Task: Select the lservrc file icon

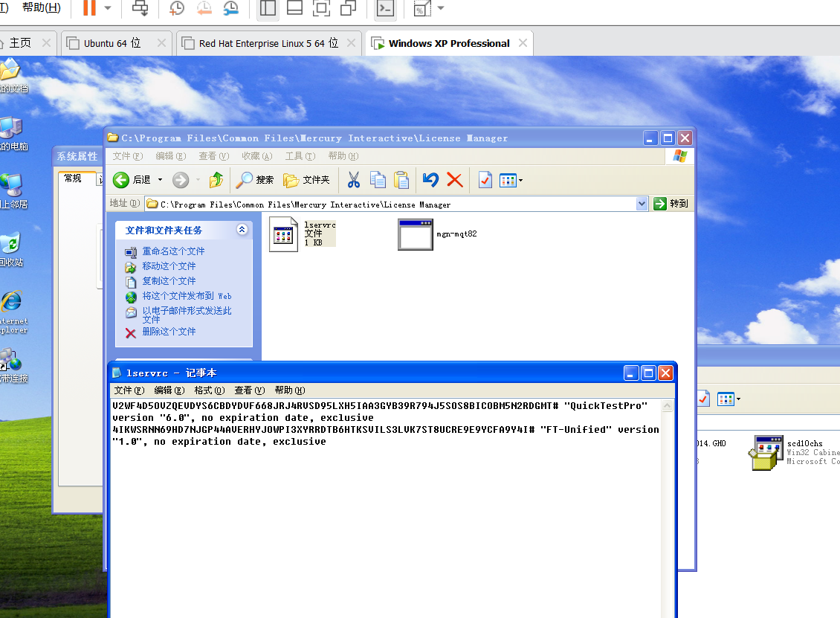Action: 283,234
